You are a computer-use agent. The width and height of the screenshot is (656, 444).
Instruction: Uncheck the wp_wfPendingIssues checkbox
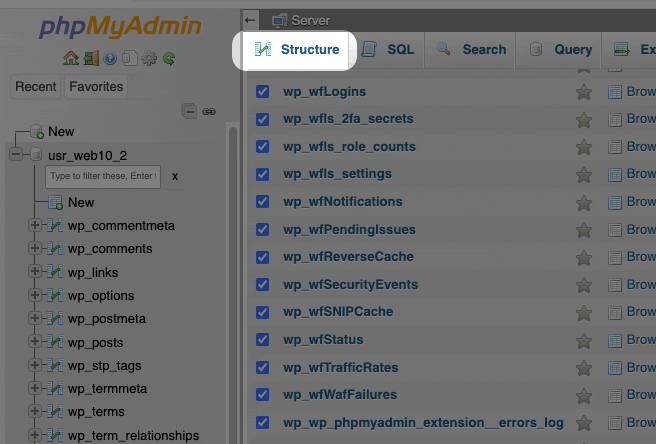pos(262,229)
